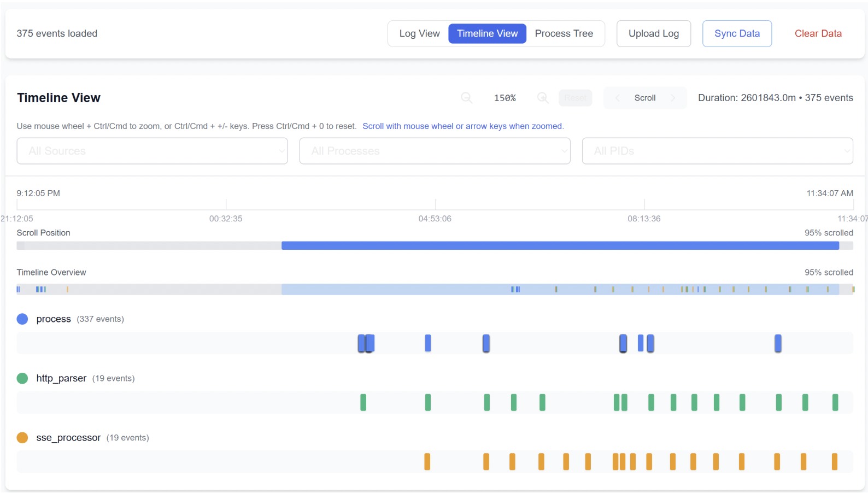868x493 pixels.
Task: Click the green http_parser legend dot
Action: point(22,378)
